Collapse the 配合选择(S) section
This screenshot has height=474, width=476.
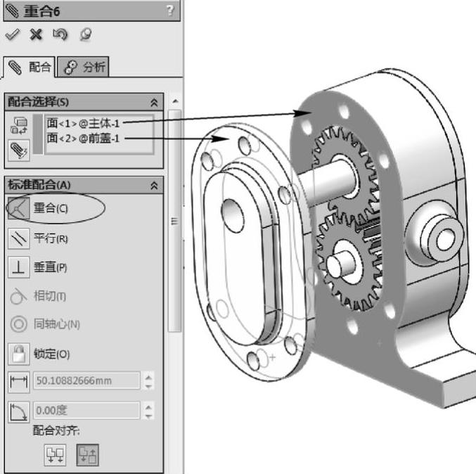click(x=154, y=103)
